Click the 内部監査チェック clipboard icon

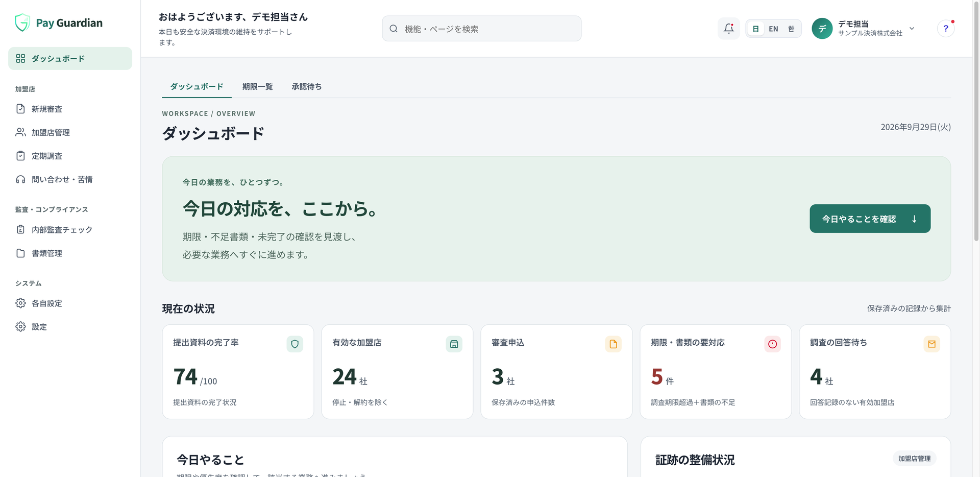[x=20, y=230]
